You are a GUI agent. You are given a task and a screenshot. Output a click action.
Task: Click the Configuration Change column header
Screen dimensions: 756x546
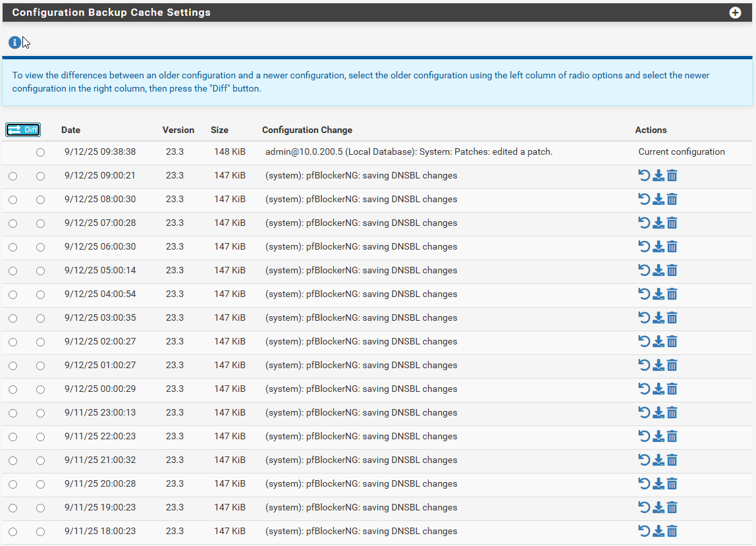click(307, 130)
